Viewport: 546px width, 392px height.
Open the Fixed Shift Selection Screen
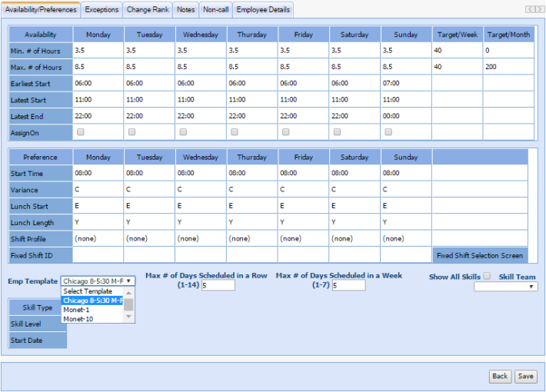pyautogui.click(x=480, y=255)
